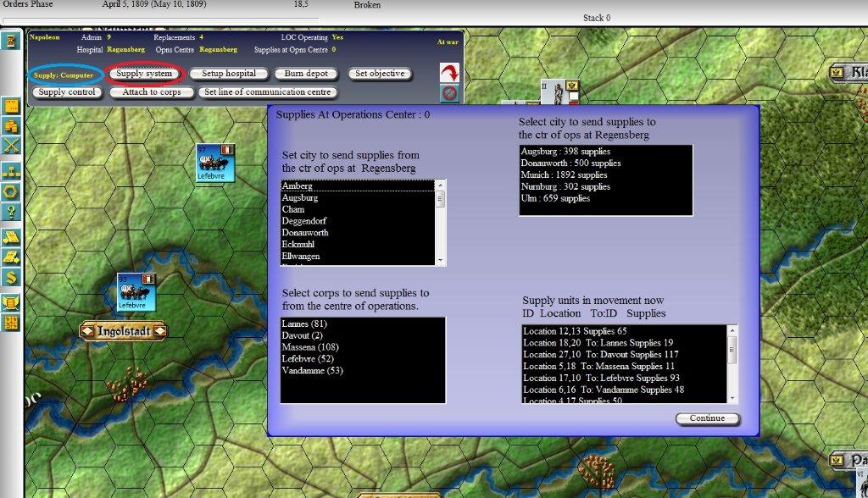Image resolution: width=868 pixels, height=498 pixels.
Task: Select Lefebvre (52) in the corps list
Action: tap(363, 358)
